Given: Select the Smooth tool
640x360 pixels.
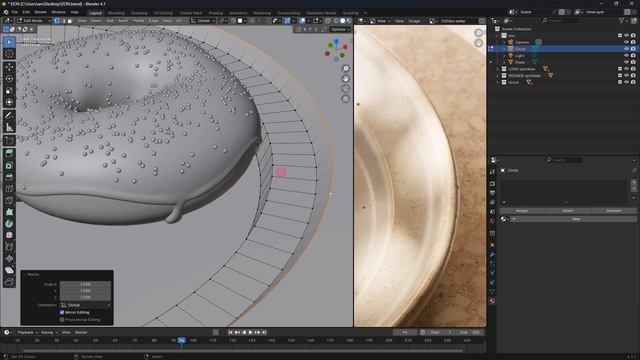Looking at the screenshot, I should click(9, 235).
